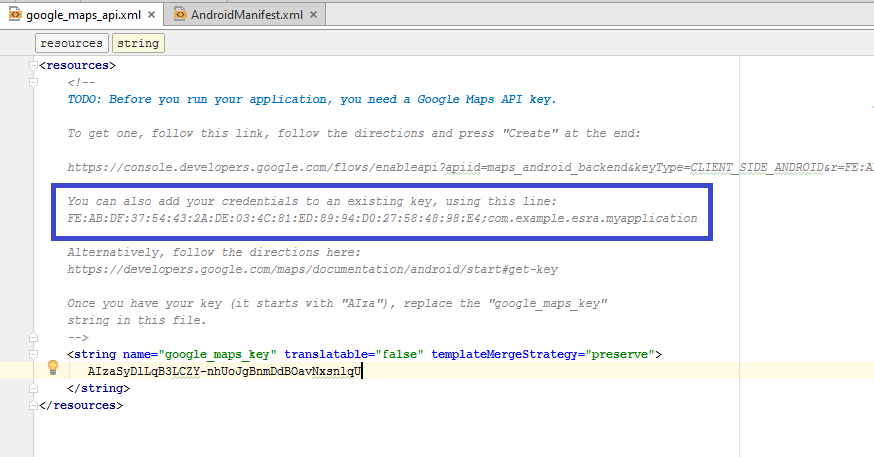Close the google_maps_api.xml tab
Image resolution: width=874 pixels, height=457 pixels.
coord(152,15)
